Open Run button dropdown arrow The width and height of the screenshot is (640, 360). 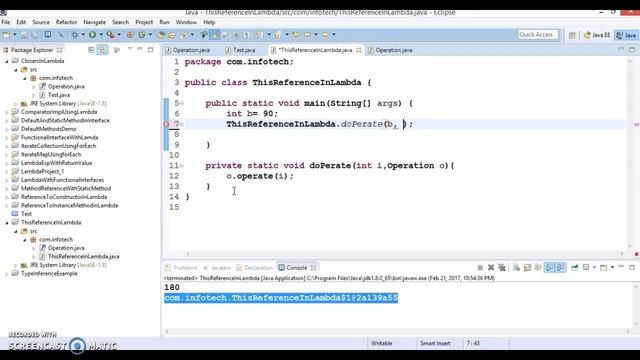101,35
